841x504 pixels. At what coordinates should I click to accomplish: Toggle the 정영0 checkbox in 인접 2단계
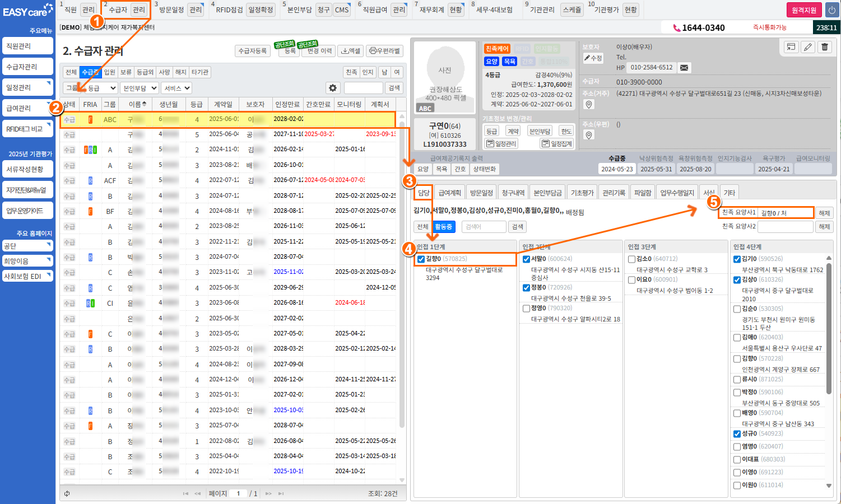(526, 309)
